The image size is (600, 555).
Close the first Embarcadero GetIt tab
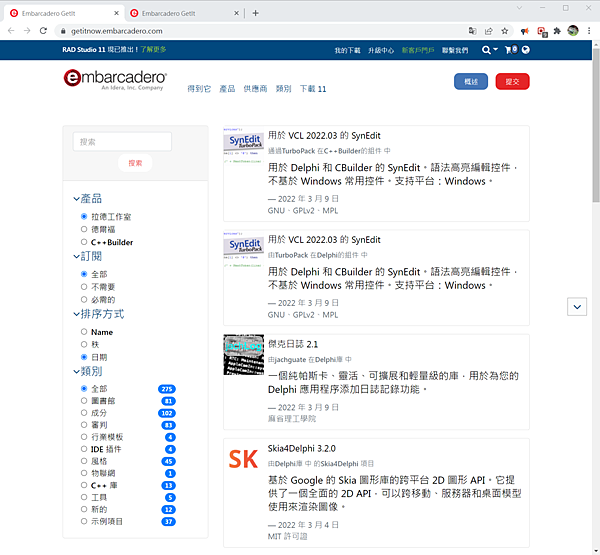click(x=116, y=13)
